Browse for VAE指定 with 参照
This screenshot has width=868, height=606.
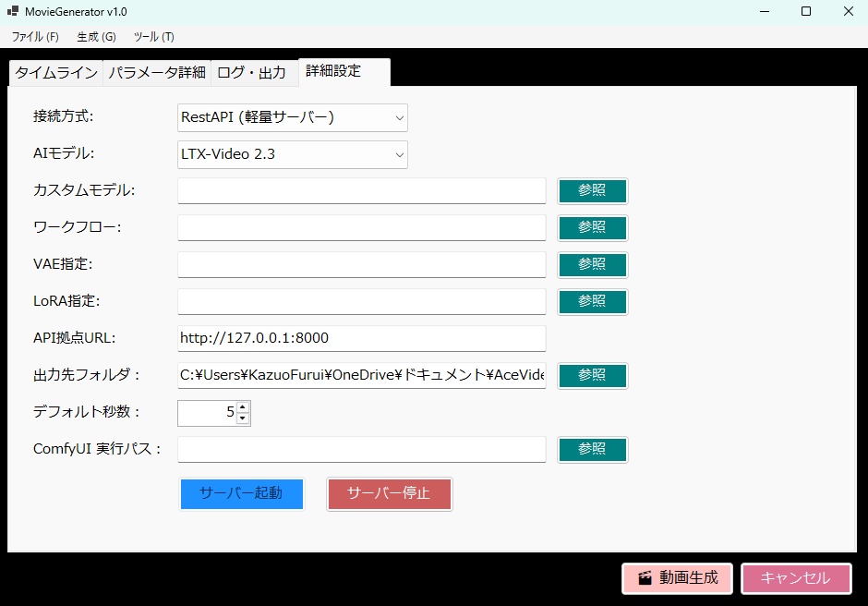click(592, 265)
